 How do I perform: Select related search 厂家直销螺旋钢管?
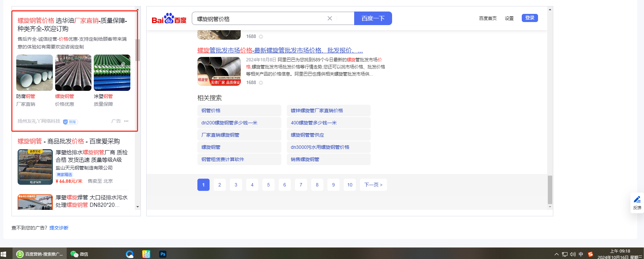[x=239, y=135]
